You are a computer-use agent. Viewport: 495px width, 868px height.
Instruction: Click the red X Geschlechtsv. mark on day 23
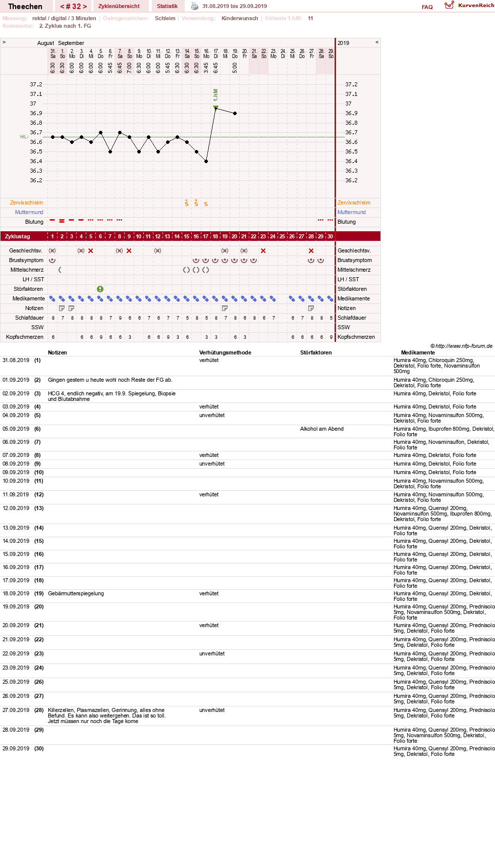[263, 250]
